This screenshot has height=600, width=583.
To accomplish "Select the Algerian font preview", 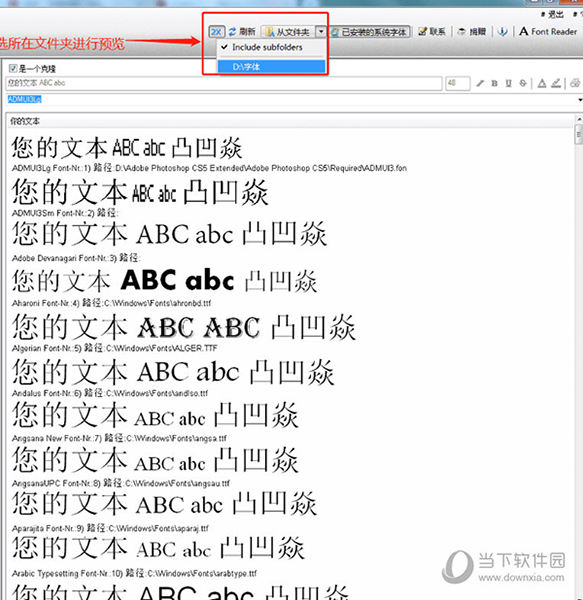I will point(184,328).
